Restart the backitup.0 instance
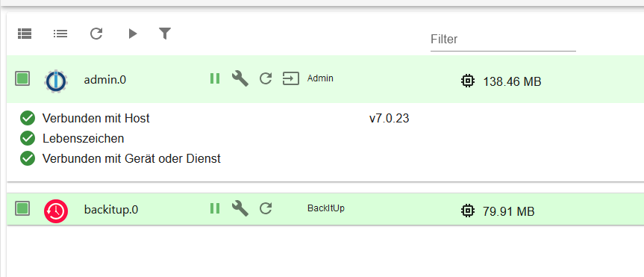The width and height of the screenshot is (644, 277). pos(266,208)
